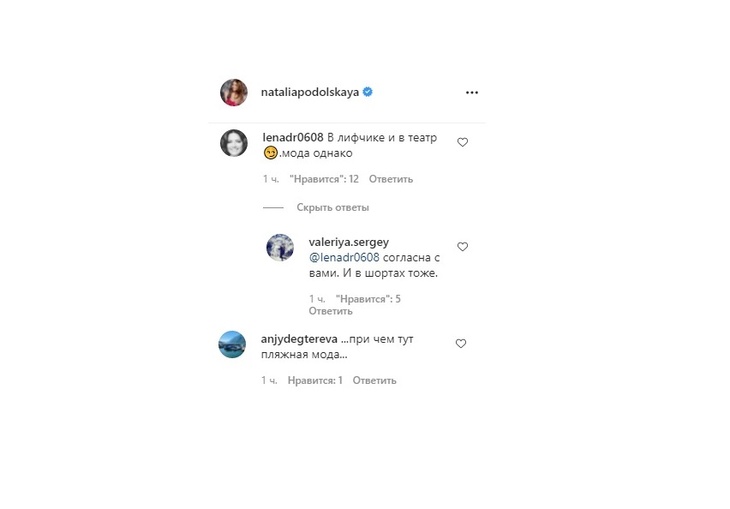Click the blue verified badge
The width and height of the screenshot is (730, 509).
(367, 92)
